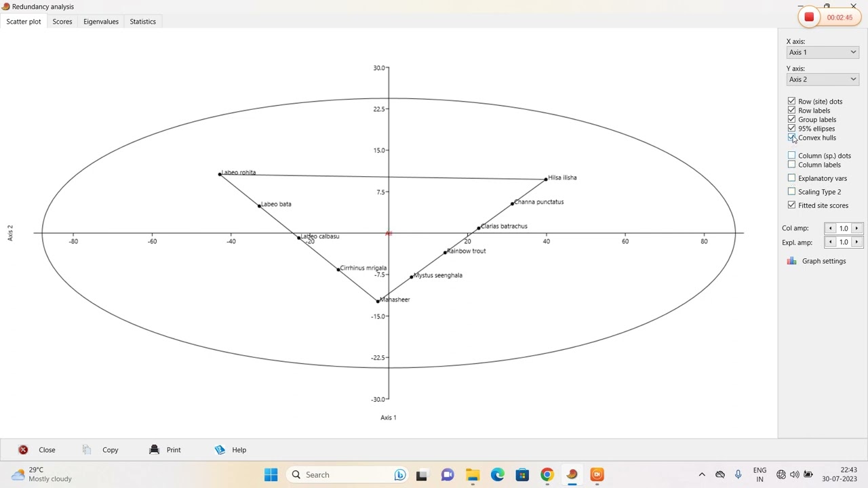Switch to Scores tab

pyautogui.click(x=62, y=22)
